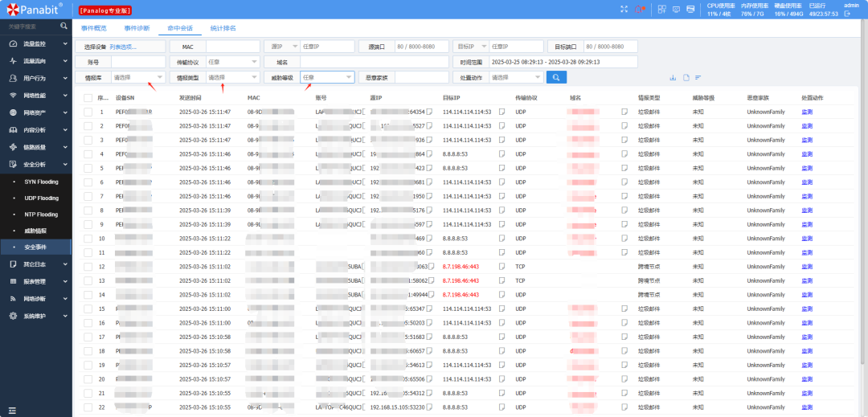
Task: Check the checkbox for row 15
Action: pos(88,309)
